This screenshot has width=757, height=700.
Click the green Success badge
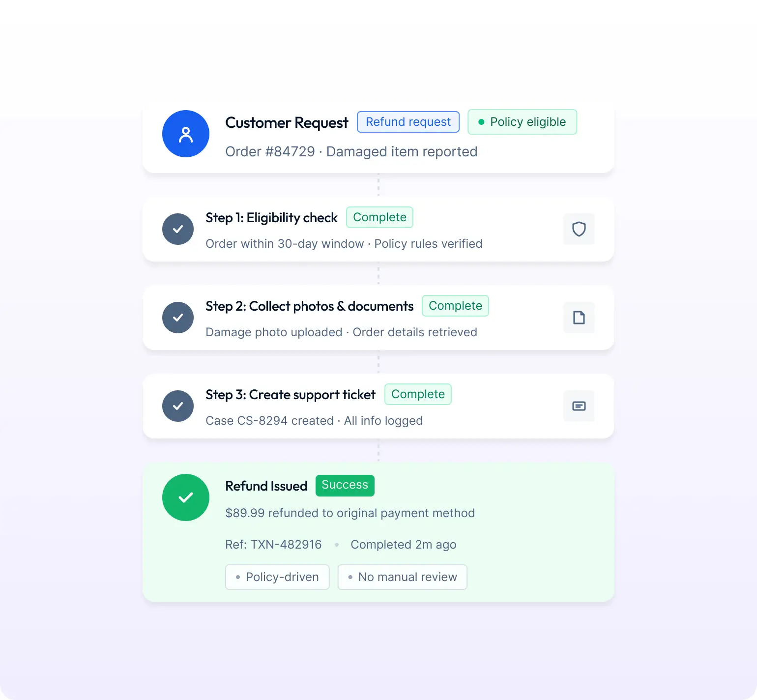345,485
